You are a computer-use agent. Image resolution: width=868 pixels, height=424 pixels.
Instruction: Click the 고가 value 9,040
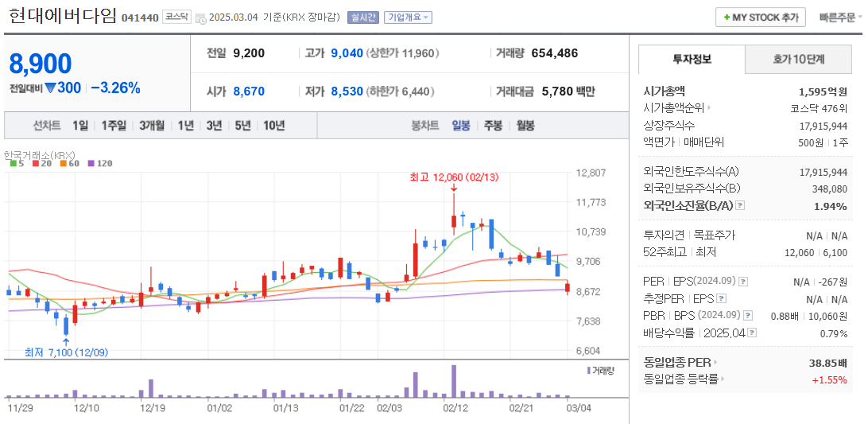[347, 53]
